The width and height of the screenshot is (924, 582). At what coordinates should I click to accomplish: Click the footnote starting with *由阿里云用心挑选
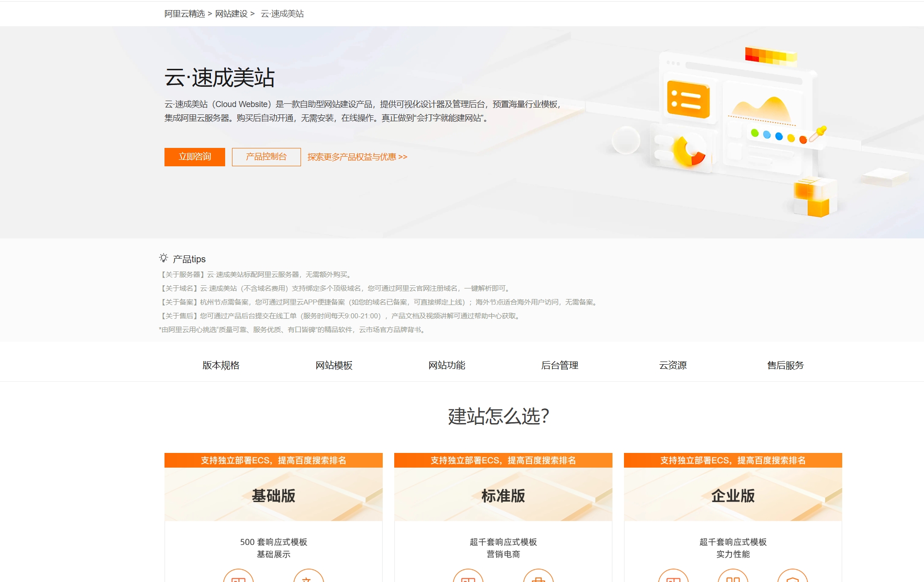(293, 330)
